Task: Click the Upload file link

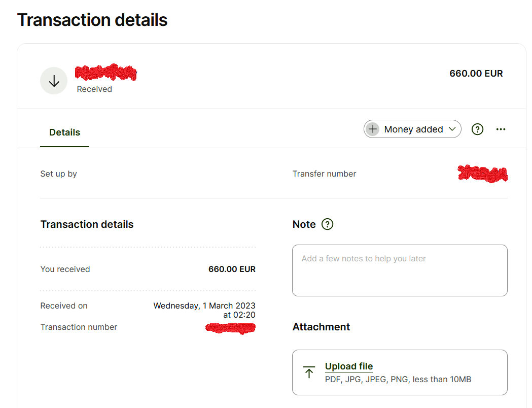Action: pos(349,366)
